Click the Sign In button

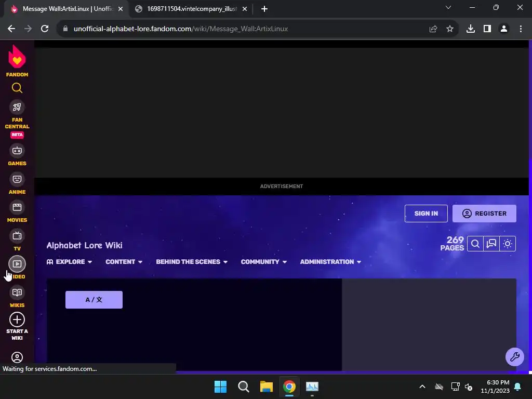[x=426, y=214]
